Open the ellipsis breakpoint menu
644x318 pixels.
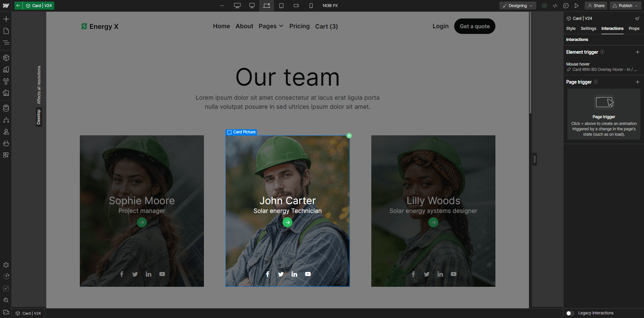[222, 6]
